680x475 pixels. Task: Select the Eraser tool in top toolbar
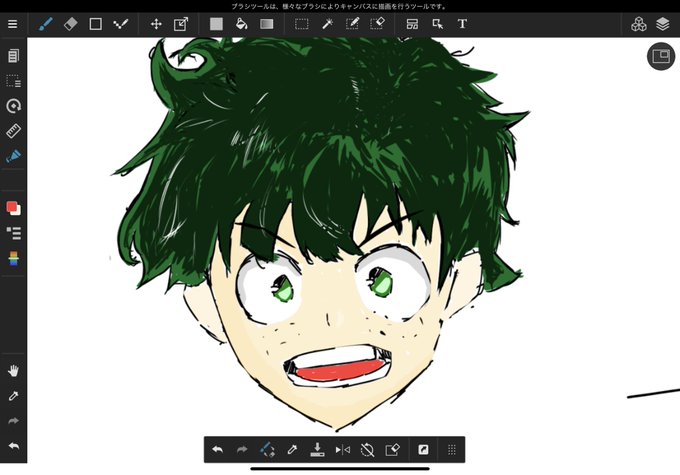[71, 24]
